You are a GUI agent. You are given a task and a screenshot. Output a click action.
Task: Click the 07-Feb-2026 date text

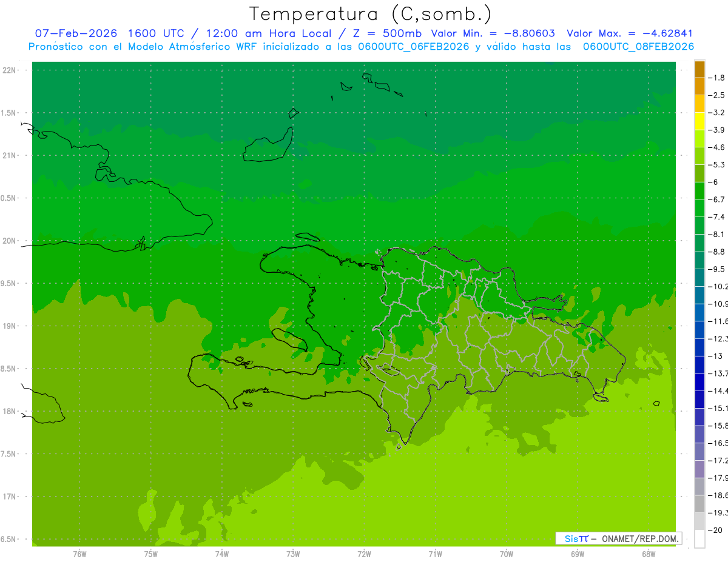click(76, 33)
